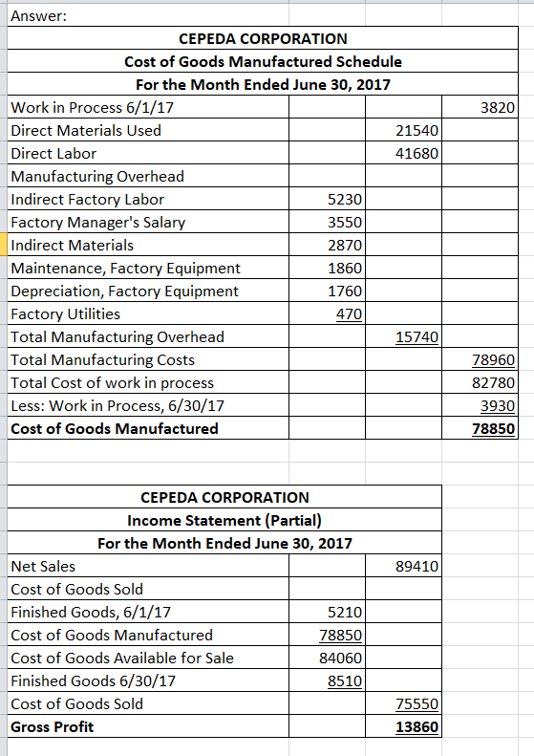Click the value 5210

coord(345,613)
